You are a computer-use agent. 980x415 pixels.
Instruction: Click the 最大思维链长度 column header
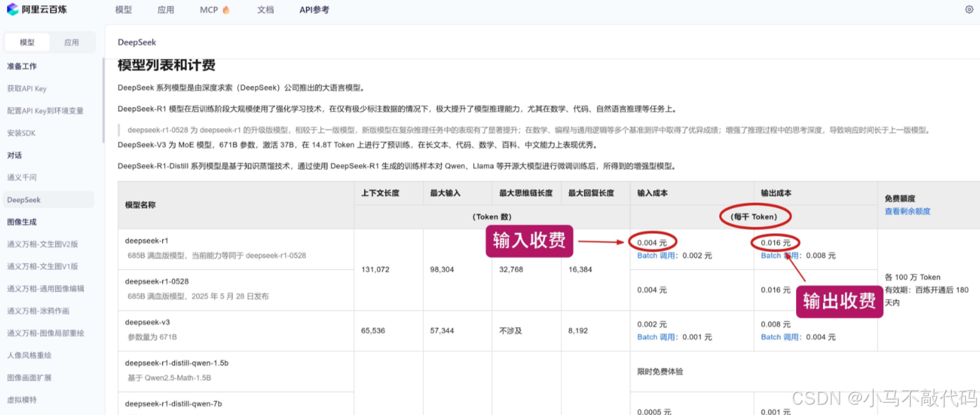pyautogui.click(x=526, y=193)
